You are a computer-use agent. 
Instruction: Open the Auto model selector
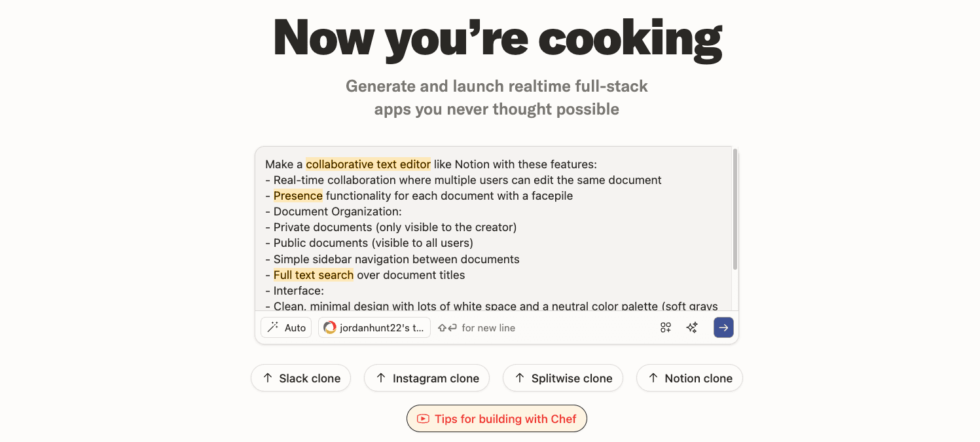pos(286,327)
